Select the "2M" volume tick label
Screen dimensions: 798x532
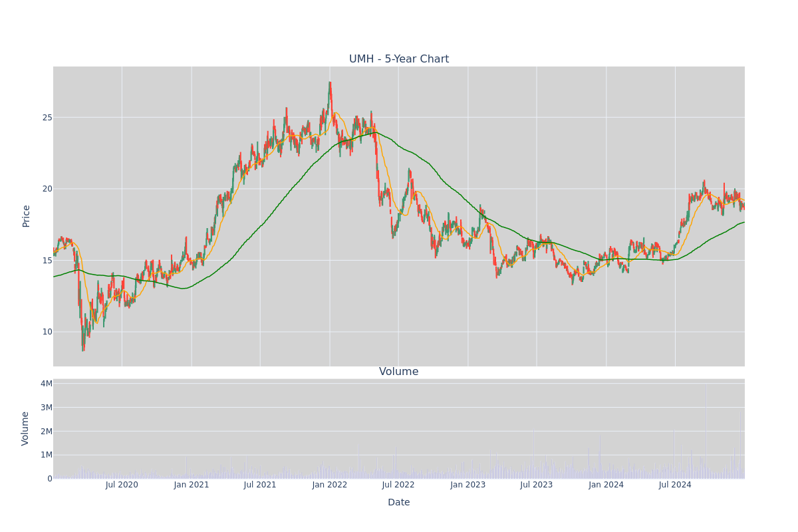tap(47, 431)
